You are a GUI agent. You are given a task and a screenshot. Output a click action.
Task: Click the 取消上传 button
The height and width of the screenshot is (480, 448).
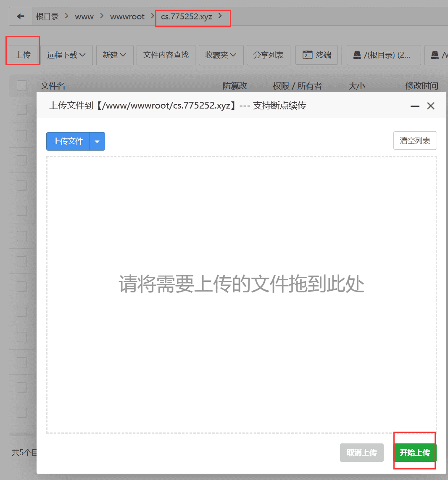pos(361,453)
